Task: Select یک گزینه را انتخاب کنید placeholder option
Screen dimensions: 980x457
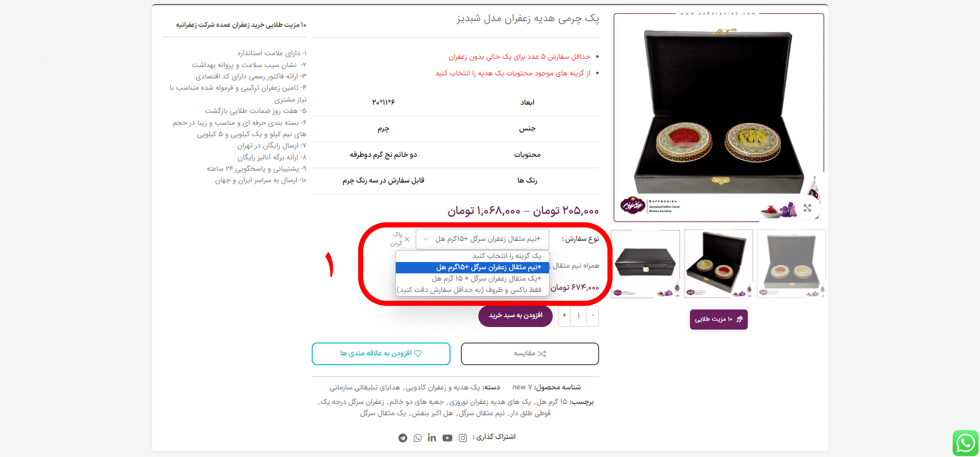Action: [x=472, y=256]
